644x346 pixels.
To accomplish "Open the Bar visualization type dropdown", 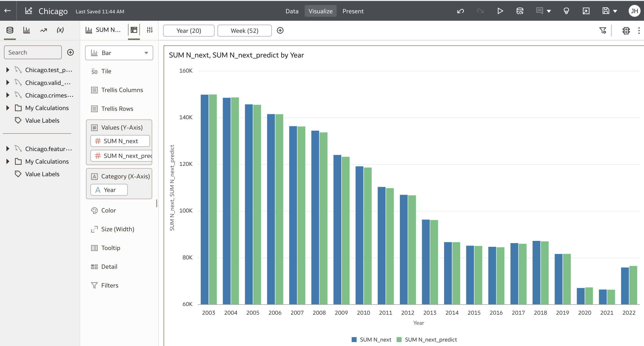I will 119,53.
